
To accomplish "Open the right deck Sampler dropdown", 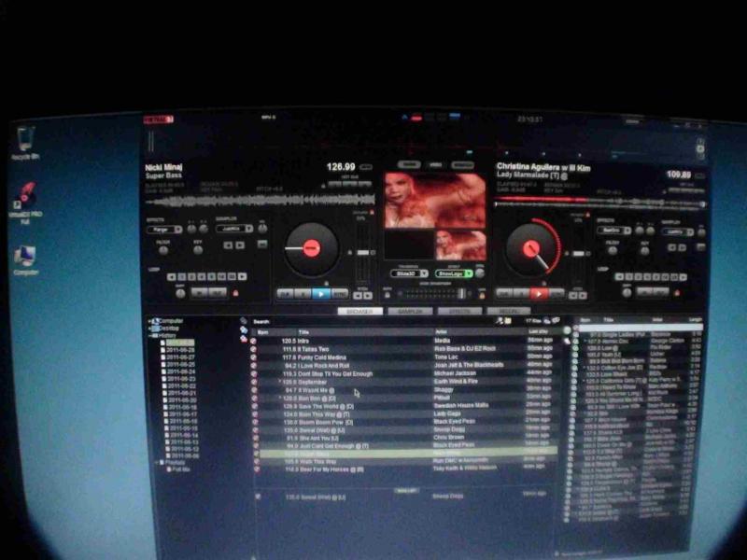I will [678, 231].
